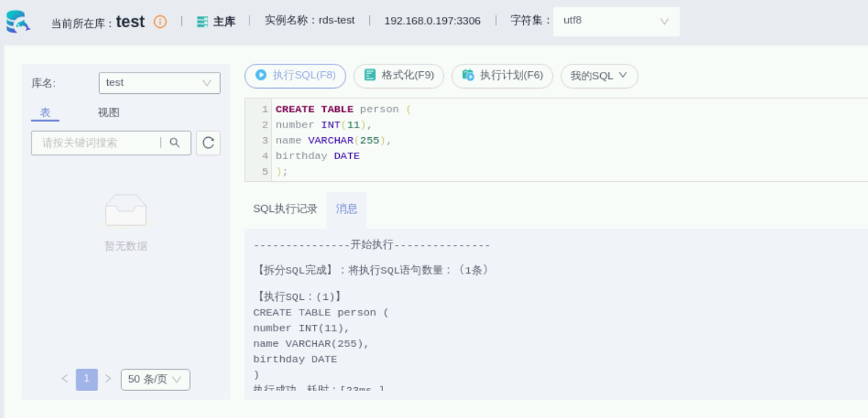Expand the 我的SQL dropdown
The width and height of the screenshot is (868, 418).
click(x=599, y=76)
